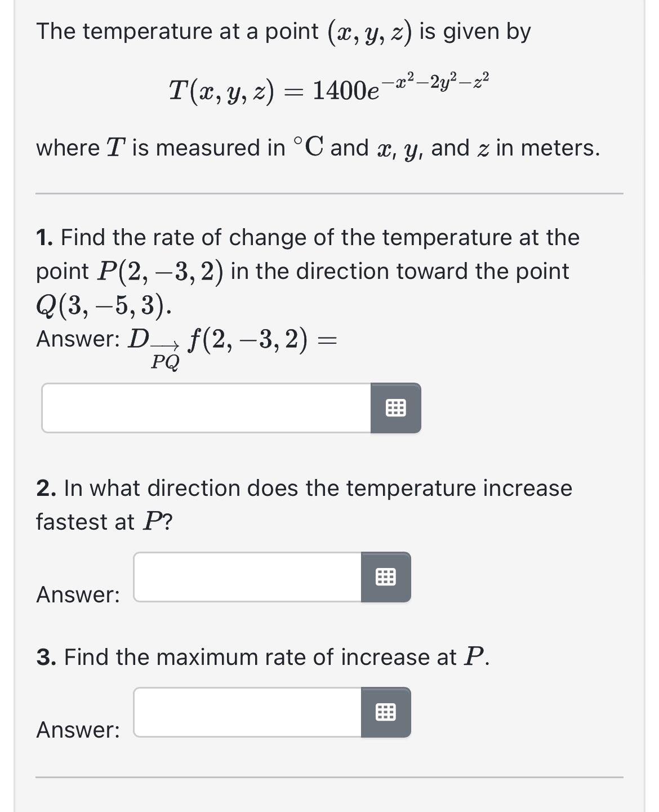Click the keypad icon beside the fastest-direction answer

click(x=386, y=576)
